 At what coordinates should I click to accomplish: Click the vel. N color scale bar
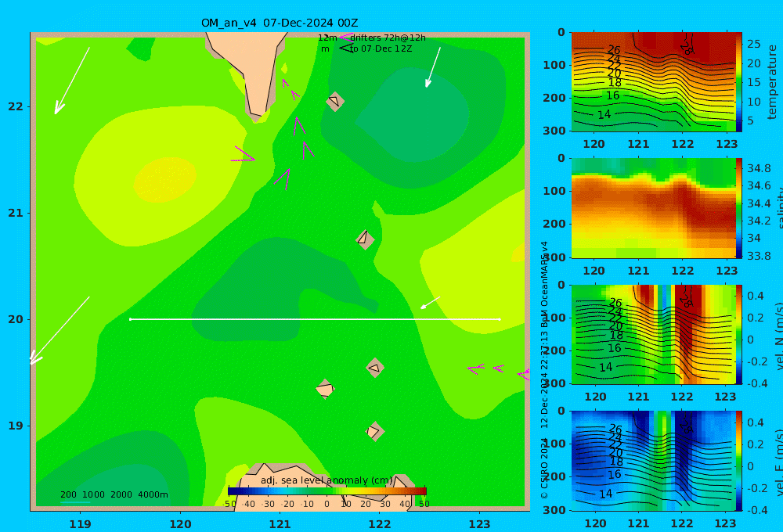[x=739, y=334]
